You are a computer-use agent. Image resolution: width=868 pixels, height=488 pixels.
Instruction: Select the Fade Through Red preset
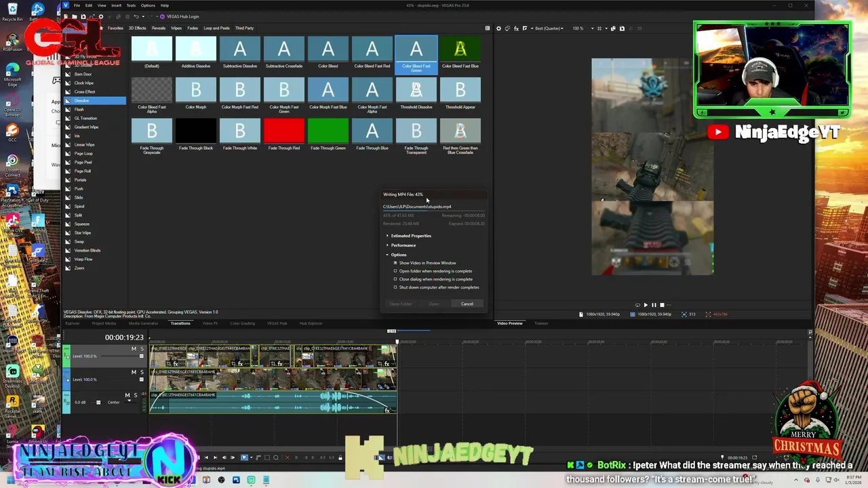283,134
